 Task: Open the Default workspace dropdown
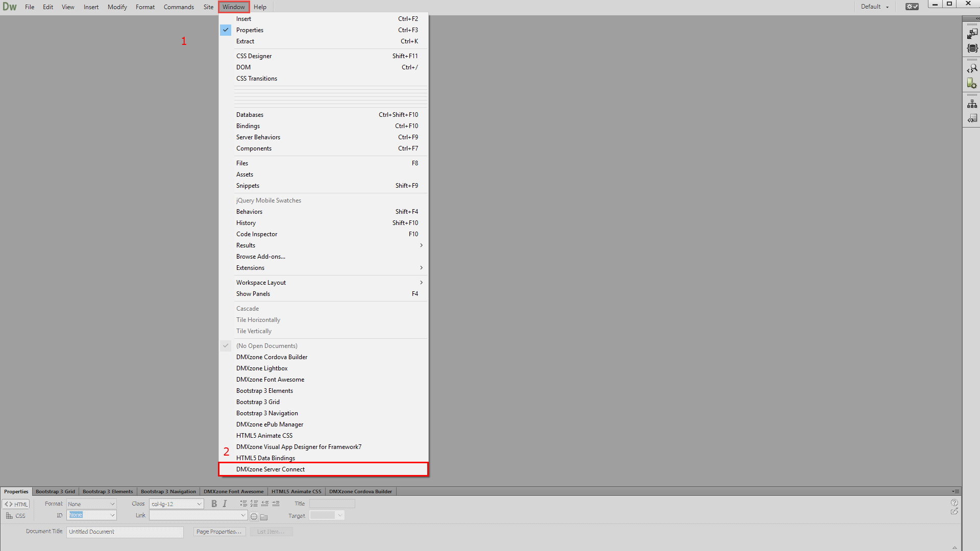875,7
